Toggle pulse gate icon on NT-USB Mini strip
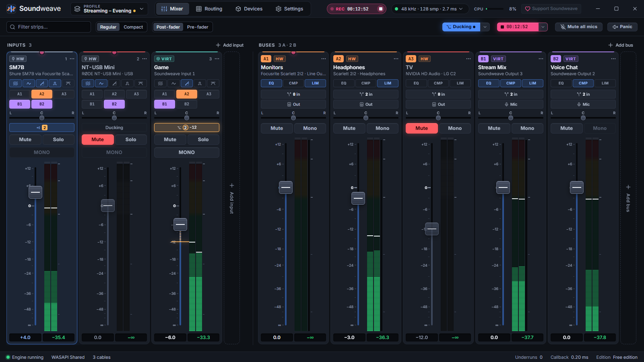 [x=128, y=83]
